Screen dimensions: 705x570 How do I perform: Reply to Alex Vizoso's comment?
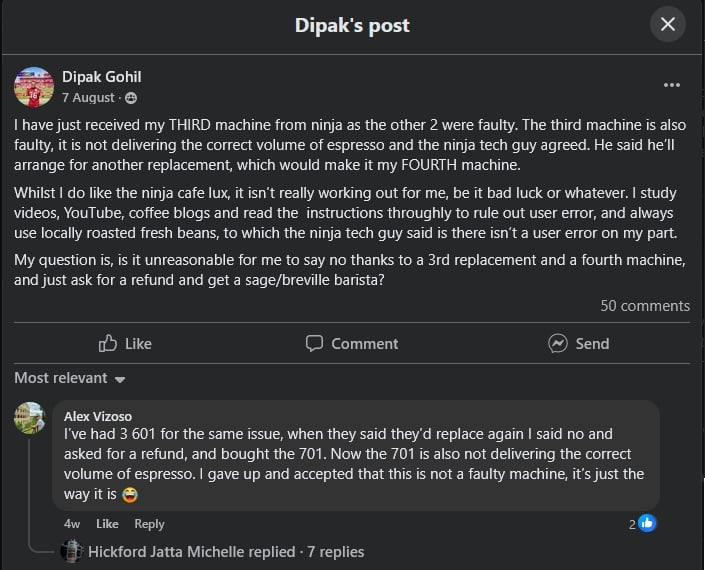point(149,524)
